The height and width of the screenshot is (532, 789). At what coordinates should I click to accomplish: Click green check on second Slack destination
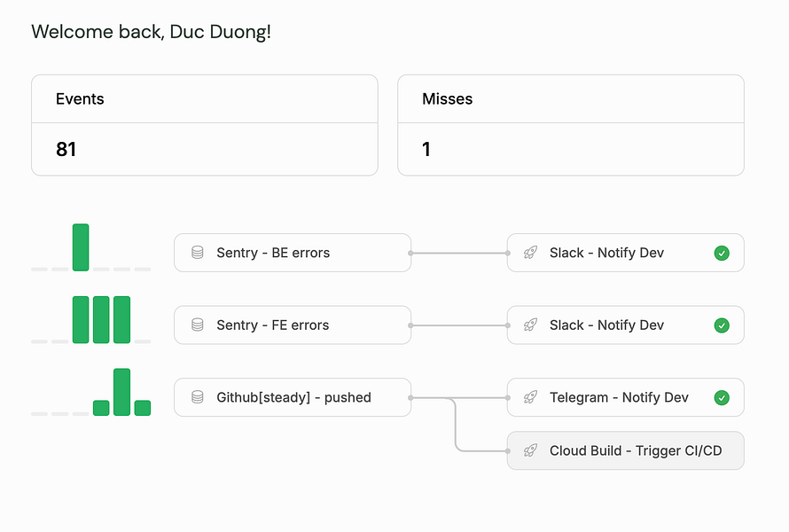722,325
